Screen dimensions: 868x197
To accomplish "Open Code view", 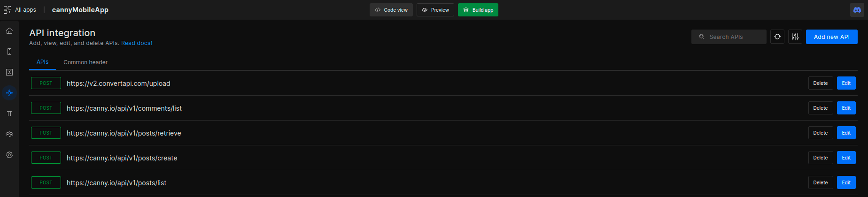I will click(391, 10).
